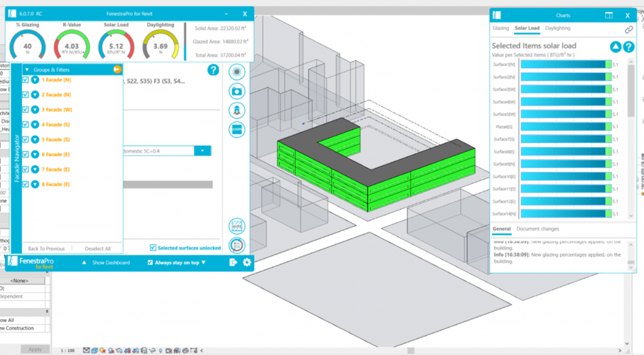This screenshot has width=644, height=355.
Task: Open the help icon in Charts window
Action: (x=628, y=47)
